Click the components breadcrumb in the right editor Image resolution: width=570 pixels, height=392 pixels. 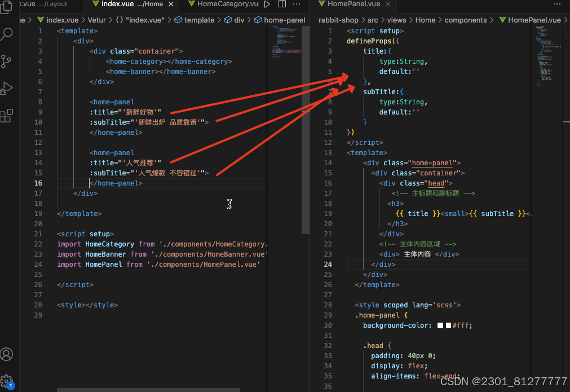465,20
